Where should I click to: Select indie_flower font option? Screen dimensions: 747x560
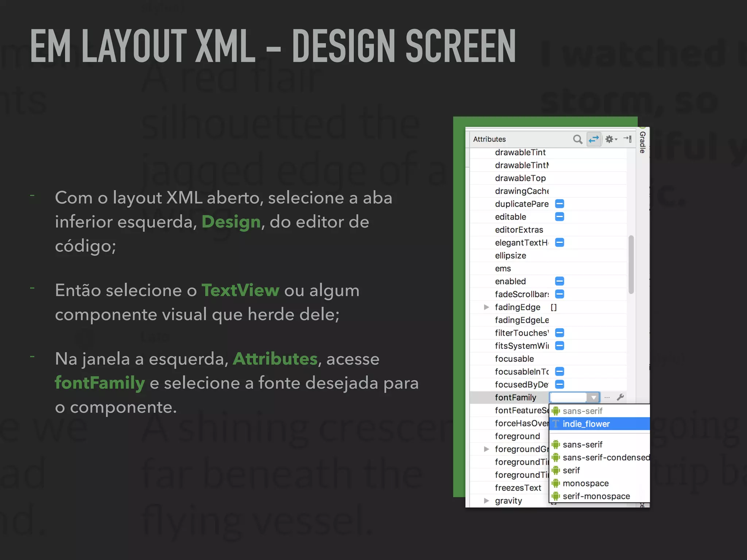(600, 424)
